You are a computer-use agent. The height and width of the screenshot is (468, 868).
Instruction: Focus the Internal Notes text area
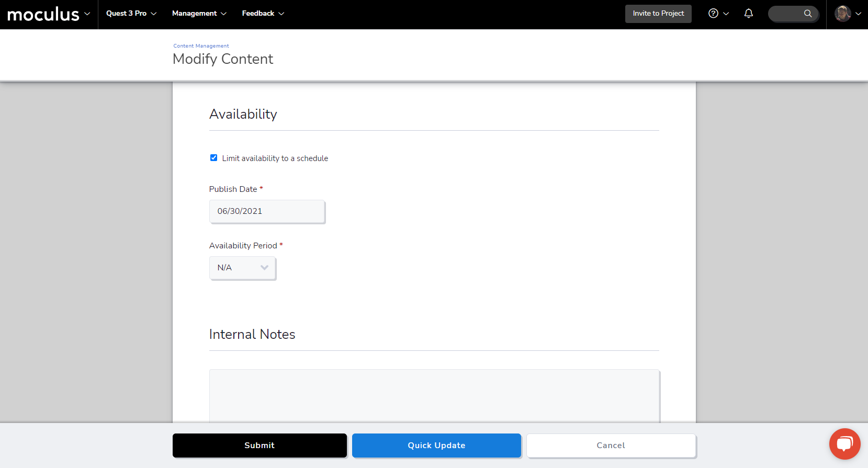434,396
